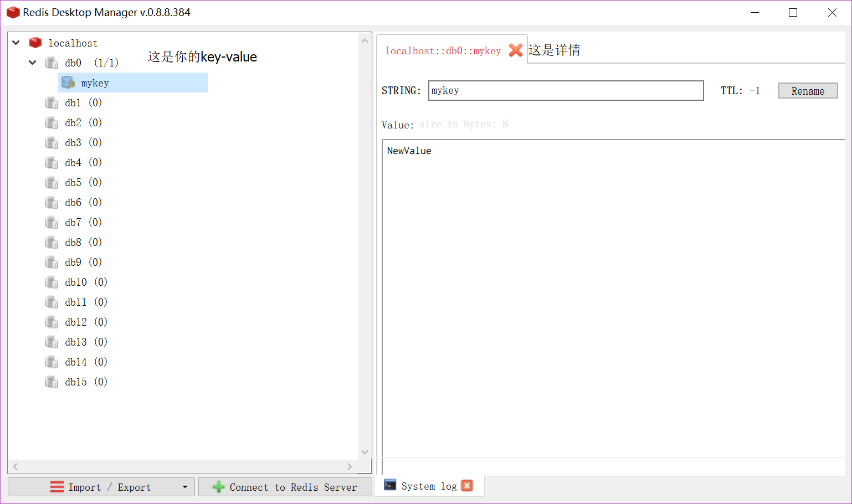Viewport: 852px width, 504px height.
Task: Click the Rename button
Action: pyautogui.click(x=808, y=91)
